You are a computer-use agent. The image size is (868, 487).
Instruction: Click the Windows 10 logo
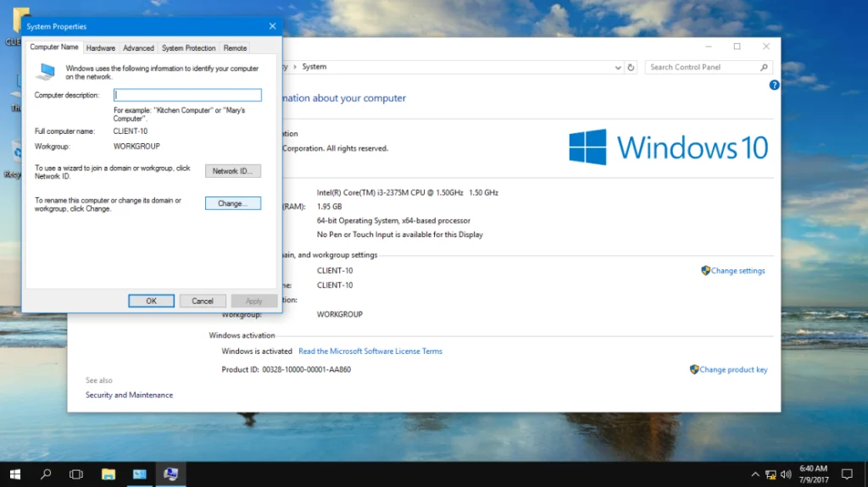pos(668,147)
